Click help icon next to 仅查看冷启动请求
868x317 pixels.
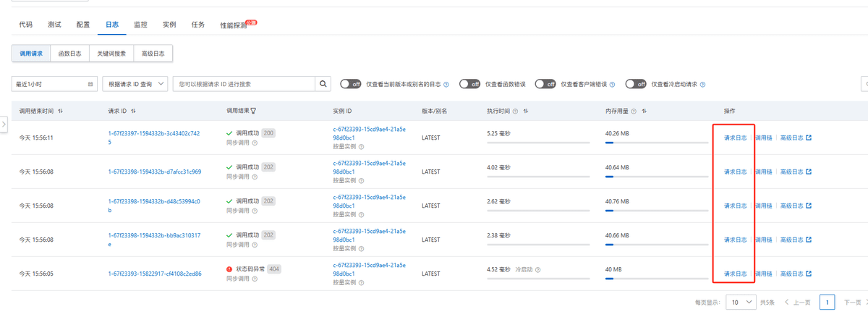tap(703, 84)
